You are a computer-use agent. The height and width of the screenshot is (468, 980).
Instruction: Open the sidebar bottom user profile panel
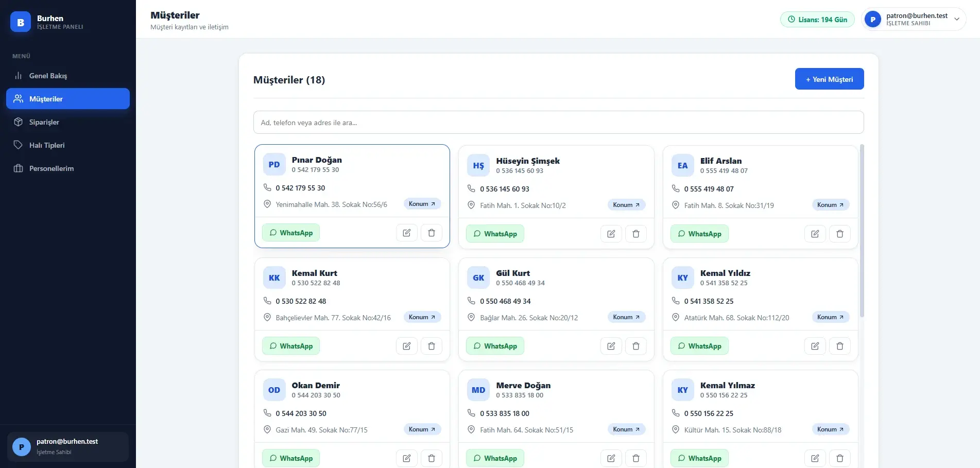(68, 446)
